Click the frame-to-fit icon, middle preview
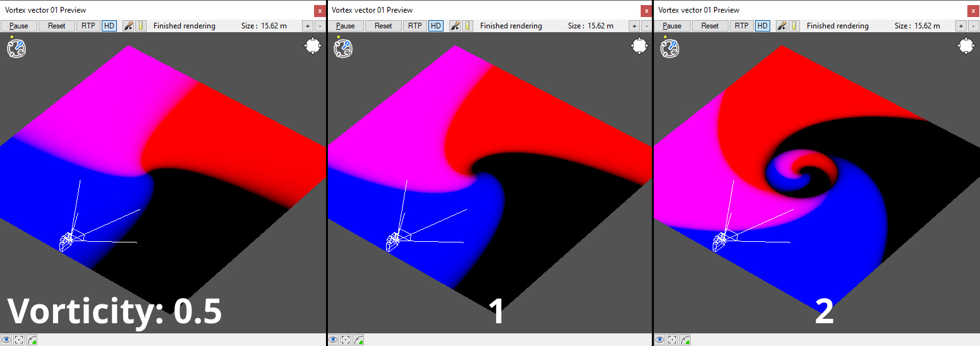980x346 pixels. (x=346, y=340)
